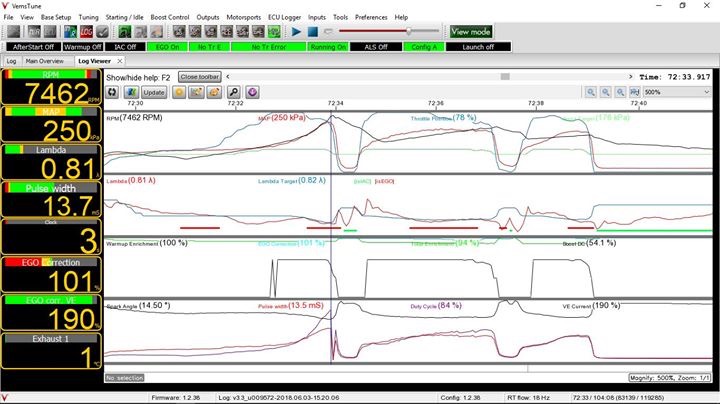Open the Preferences menu
The image size is (720, 404).
click(371, 17)
